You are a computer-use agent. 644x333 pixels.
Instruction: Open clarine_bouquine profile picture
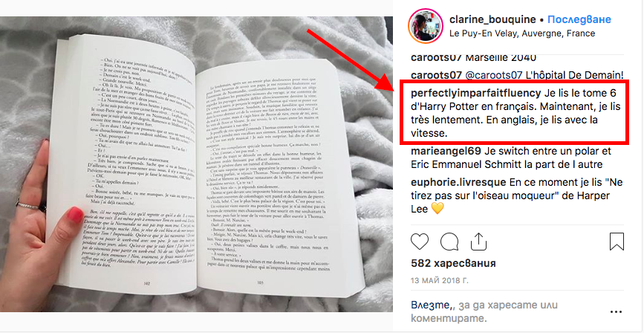click(426, 25)
